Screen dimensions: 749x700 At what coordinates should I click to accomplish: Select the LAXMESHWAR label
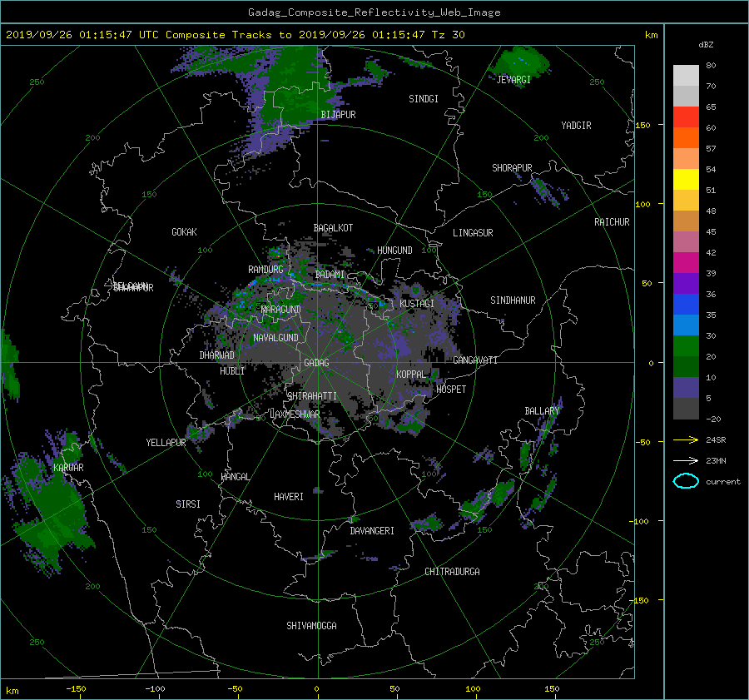(x=295, y=415)
